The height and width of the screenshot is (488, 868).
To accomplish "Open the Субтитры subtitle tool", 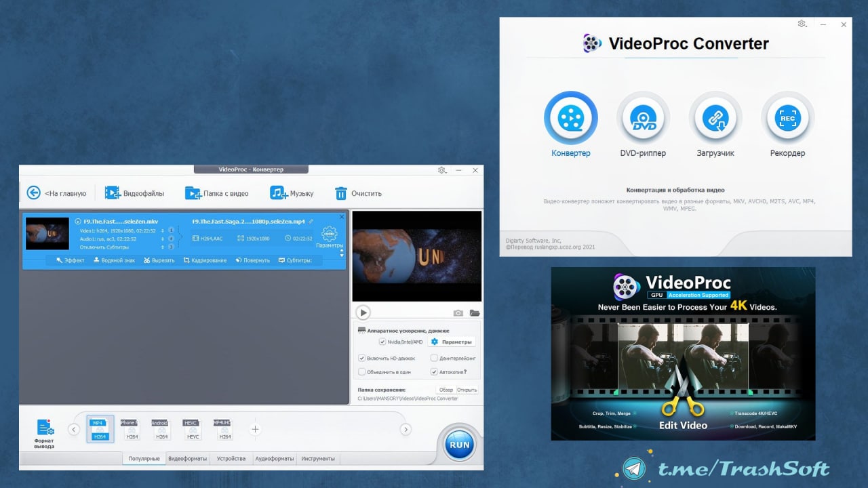I will point(296,260).
